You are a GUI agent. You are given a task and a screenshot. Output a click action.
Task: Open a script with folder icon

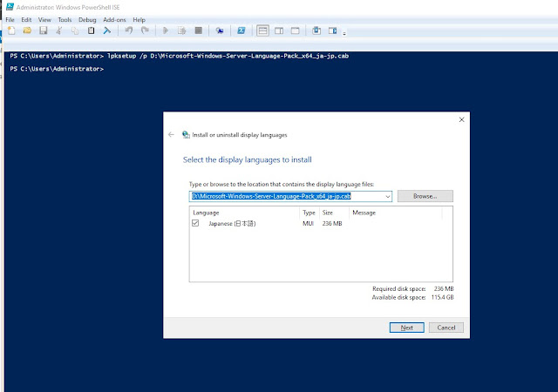point(27,30)
